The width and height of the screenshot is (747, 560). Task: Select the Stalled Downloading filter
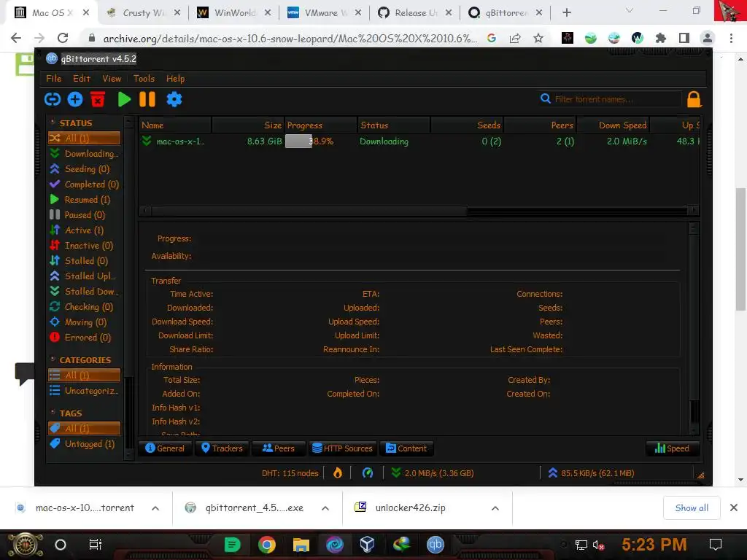[85, 292]
